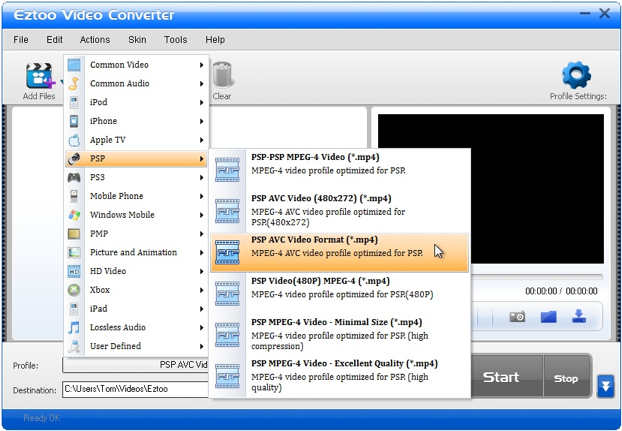Image resolution: width=622 pixels, height=431 pixels.
Task: Open the Actions menu
Action: point(95,40)
